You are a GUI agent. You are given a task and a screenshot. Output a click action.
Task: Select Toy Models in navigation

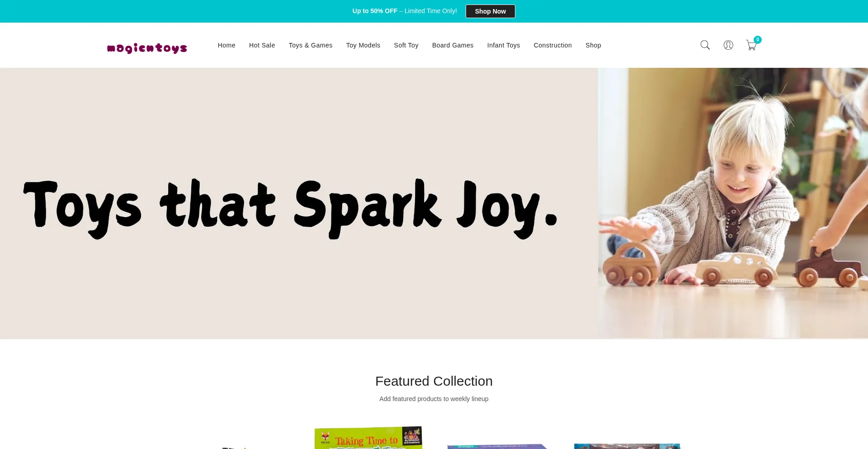click(363, 45)
